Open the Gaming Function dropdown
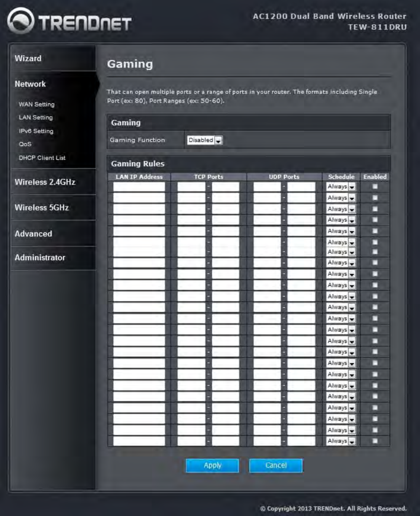This screenshot has width=420, height=516. 205,140
